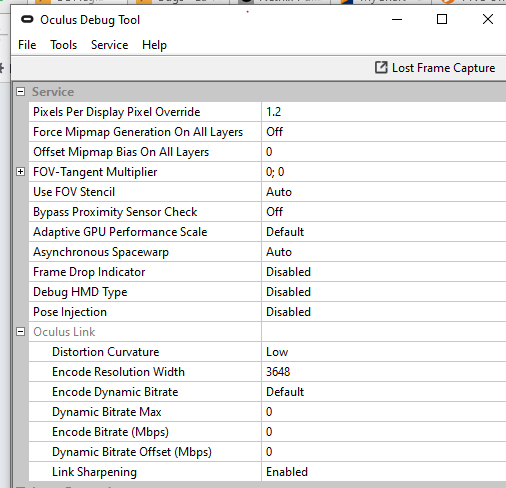Image resolution: width=506 pixels, height=488 pixels.
Task: Select the Asynchronous Spacewarp label
Action: pyautogui.click(x=101, y=252)
